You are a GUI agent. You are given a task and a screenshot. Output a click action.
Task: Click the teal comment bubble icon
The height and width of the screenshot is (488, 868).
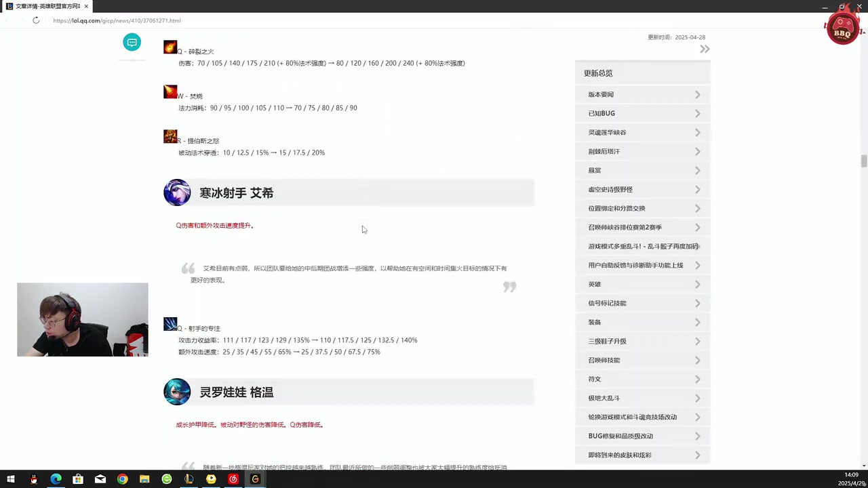pyautogui.click(x=132, y=43)
